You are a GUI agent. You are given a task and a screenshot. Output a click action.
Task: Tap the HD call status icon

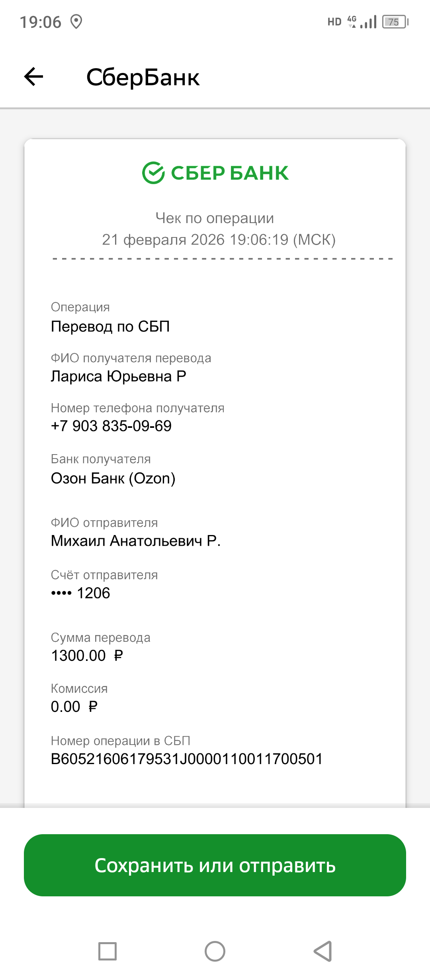coord(334,22)
